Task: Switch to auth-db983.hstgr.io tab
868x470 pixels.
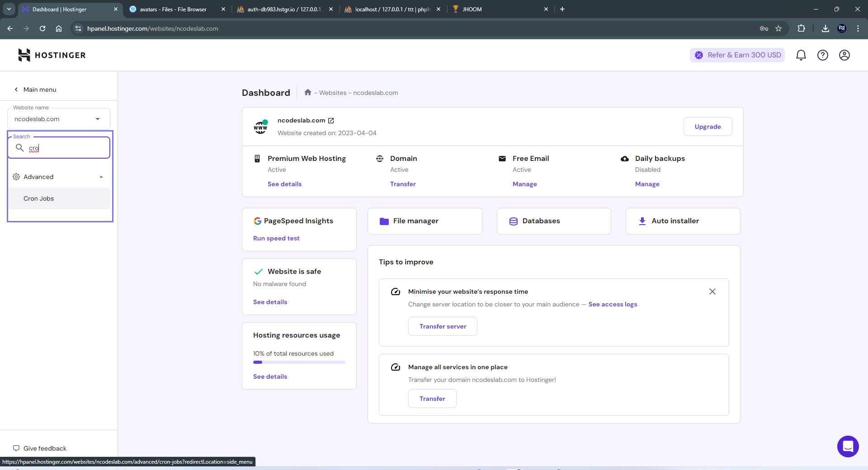Action: pyautogui.click(x=285, y=9)
